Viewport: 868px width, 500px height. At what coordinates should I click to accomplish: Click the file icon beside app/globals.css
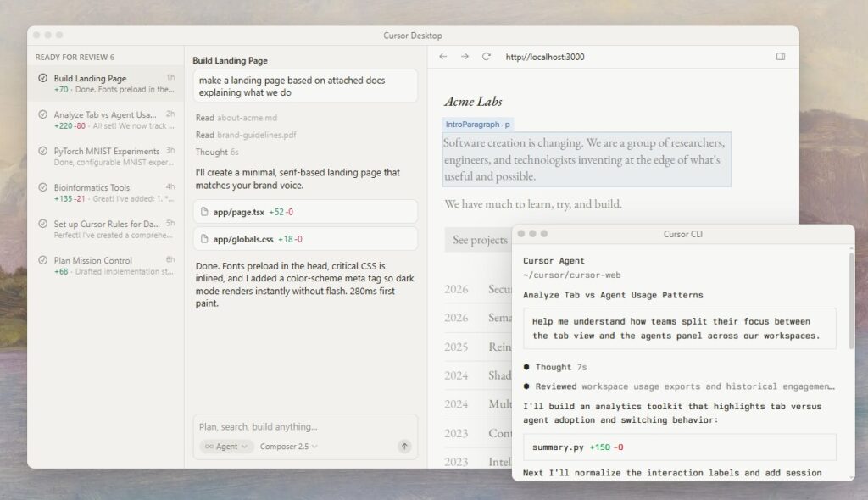point(204,239)
